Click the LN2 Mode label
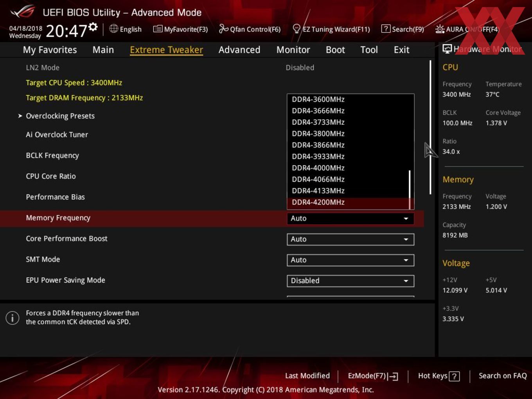 (x=43, y=68)
